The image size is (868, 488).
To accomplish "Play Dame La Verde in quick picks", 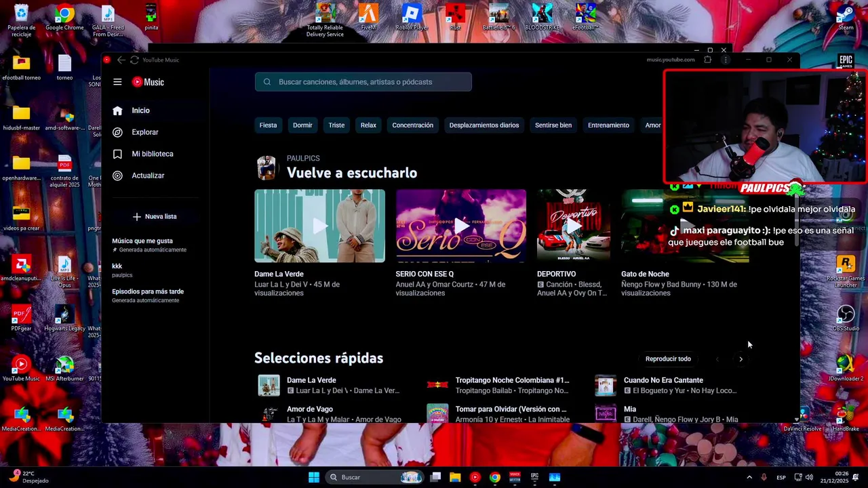I will (269, 385).
